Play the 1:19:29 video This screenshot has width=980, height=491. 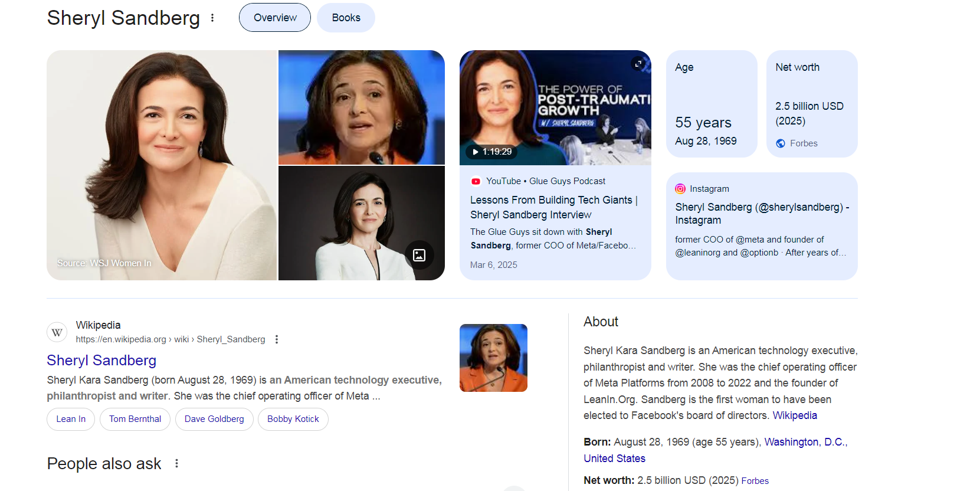491,152
